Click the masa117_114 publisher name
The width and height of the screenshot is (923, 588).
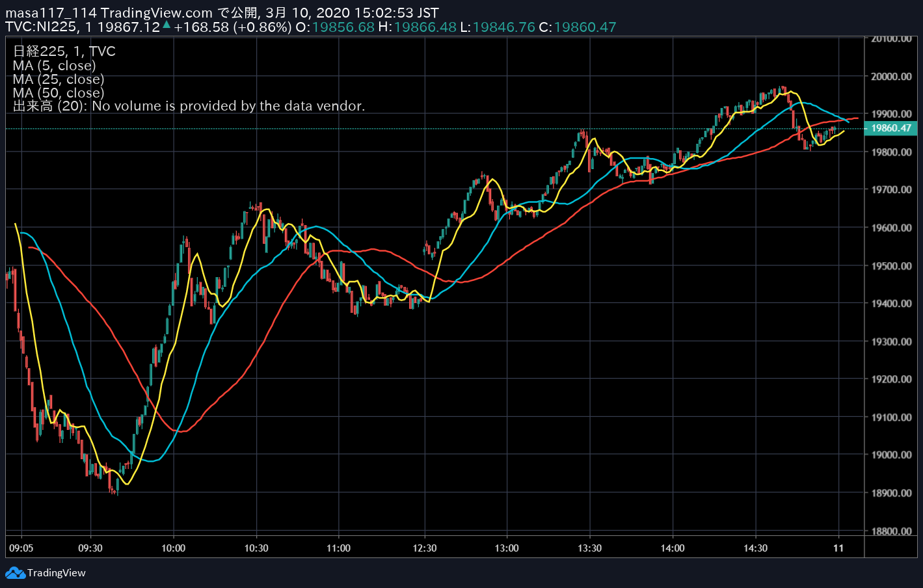tap(51, 13)
